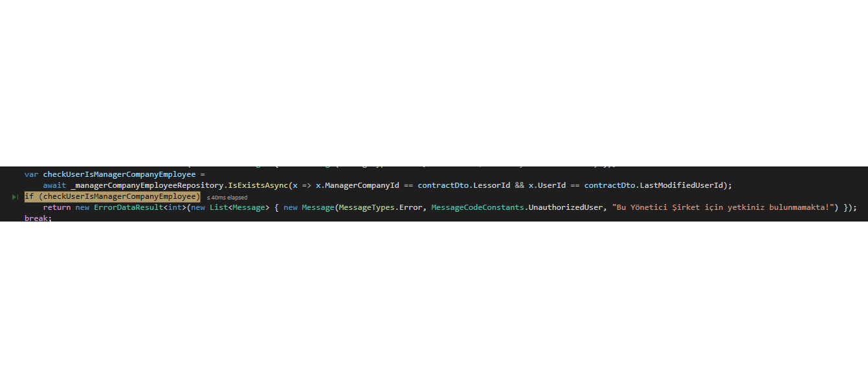
Task: Click the 'await' keyword
Action: [x=54, y=185]
